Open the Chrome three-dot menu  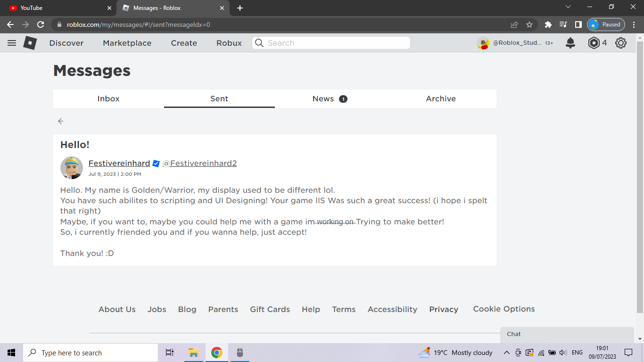[x=634, y=25]
